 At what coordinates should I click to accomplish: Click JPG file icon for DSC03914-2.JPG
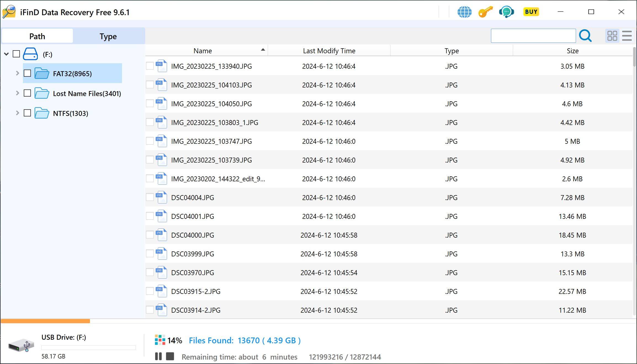(161, 310)
